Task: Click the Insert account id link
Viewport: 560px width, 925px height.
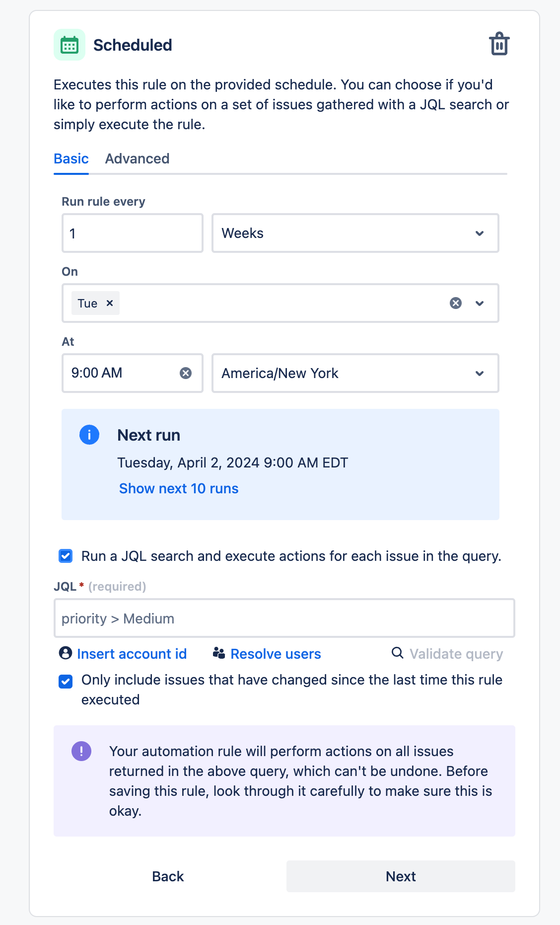Action: pos(132,654)
